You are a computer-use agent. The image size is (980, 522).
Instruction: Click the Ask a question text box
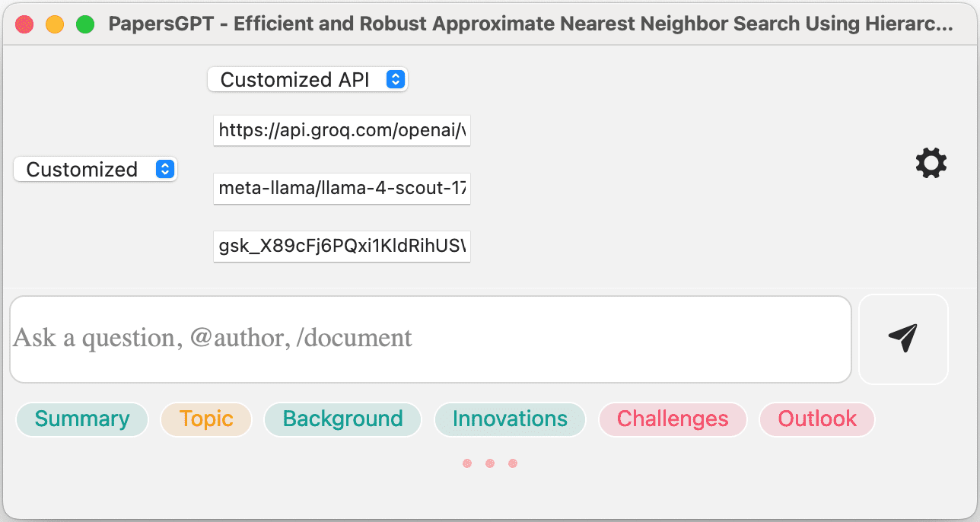[x=430, y=339]
